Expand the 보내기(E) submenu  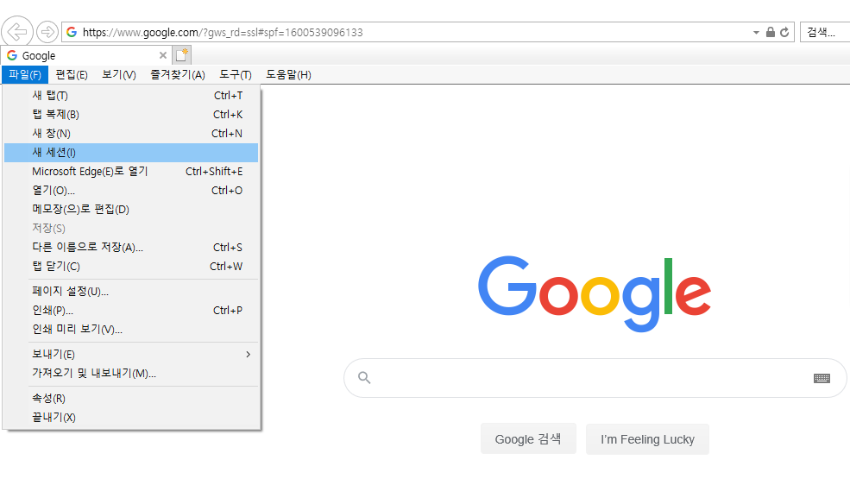tap(131, 355)
